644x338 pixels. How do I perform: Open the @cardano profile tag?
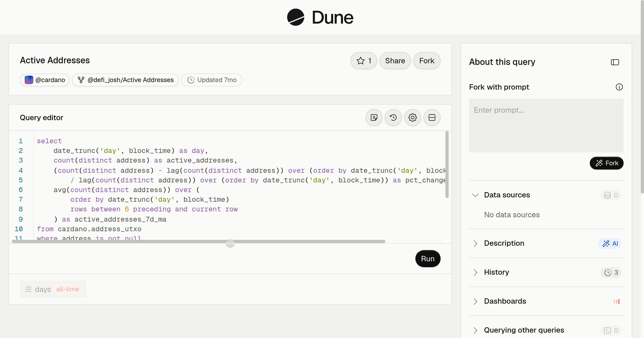click(x=45, y=80)
